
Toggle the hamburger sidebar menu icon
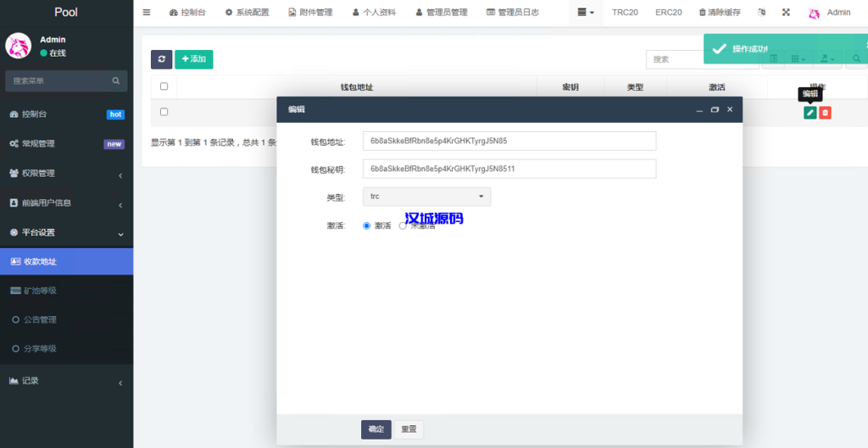(x=147, y=12)
